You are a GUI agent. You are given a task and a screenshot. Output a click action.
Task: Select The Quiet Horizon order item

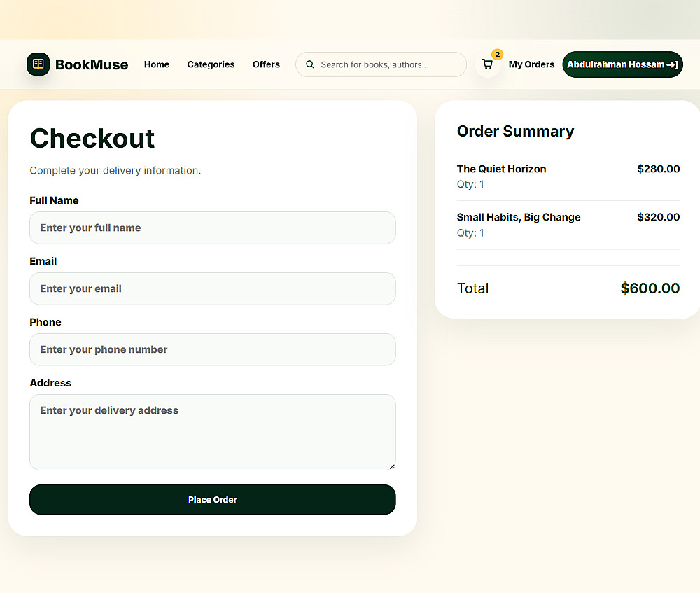click(568, 176)
